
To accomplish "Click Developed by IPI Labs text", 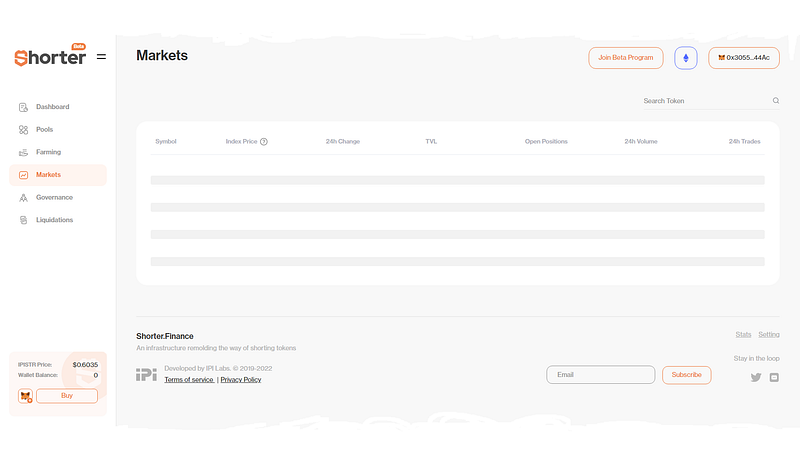I will [218, 368].
